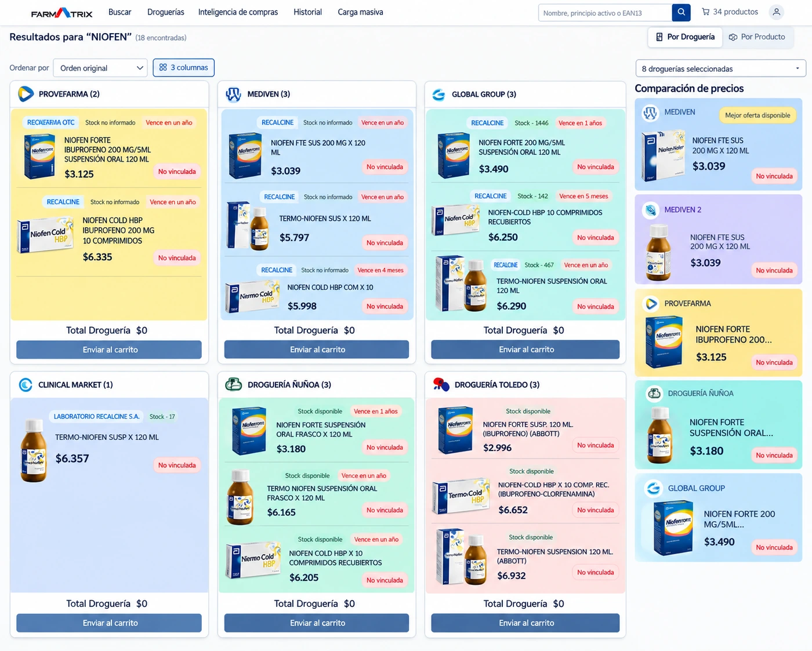Expand the 8 droguerías seleccionadas dropdown
This screenshot has height=651, width=812.
click(x=721, y=68)
